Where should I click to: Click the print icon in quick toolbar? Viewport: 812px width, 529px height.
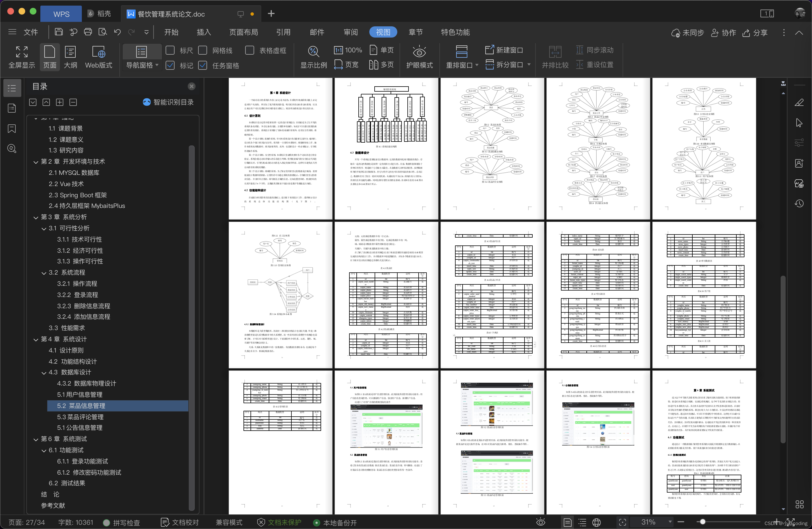point(88,32)
